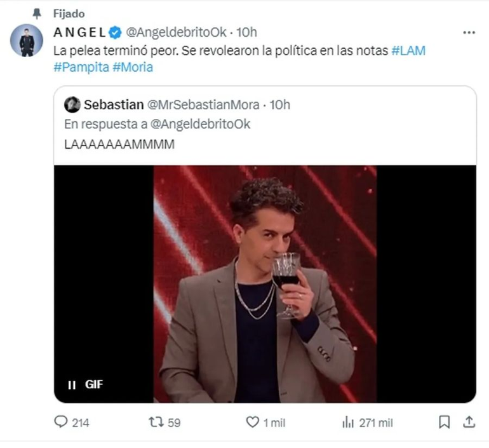The width and height of the screenshot is (489, 448).
Task: Open the ANGEL profile avatar
Action: point(27,41)
